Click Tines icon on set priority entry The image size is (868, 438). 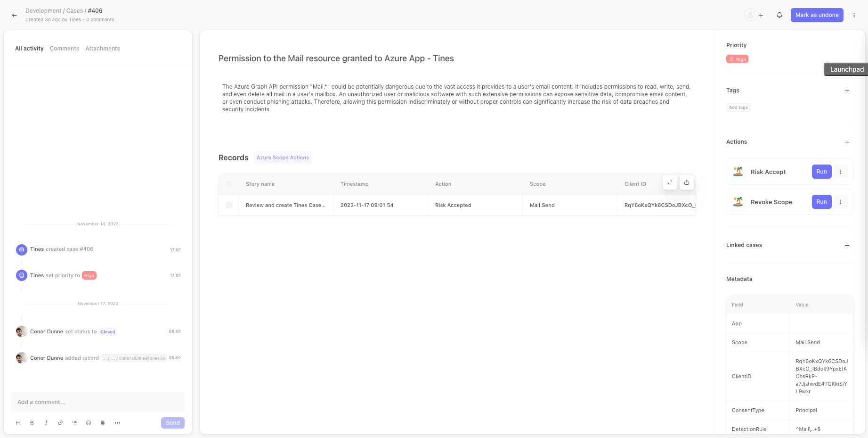22,275
